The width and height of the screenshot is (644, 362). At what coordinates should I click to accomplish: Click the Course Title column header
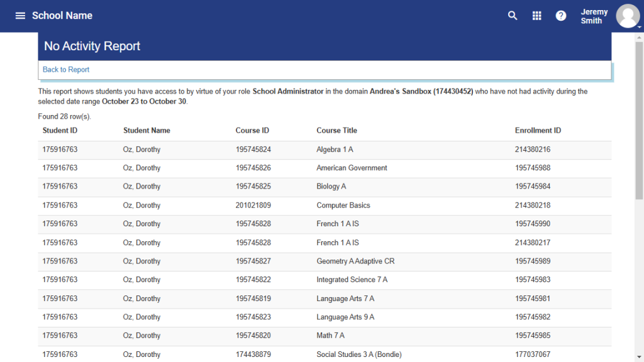336,131
